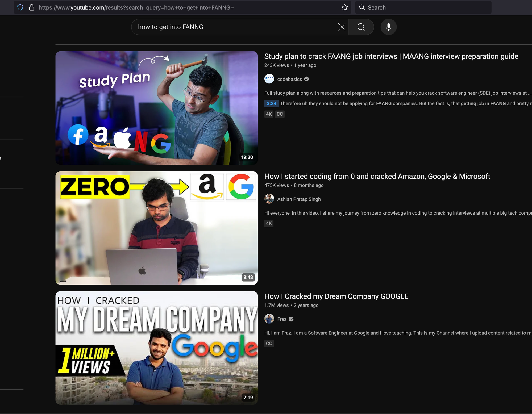Click the codebasics channel name

(289, 79)
